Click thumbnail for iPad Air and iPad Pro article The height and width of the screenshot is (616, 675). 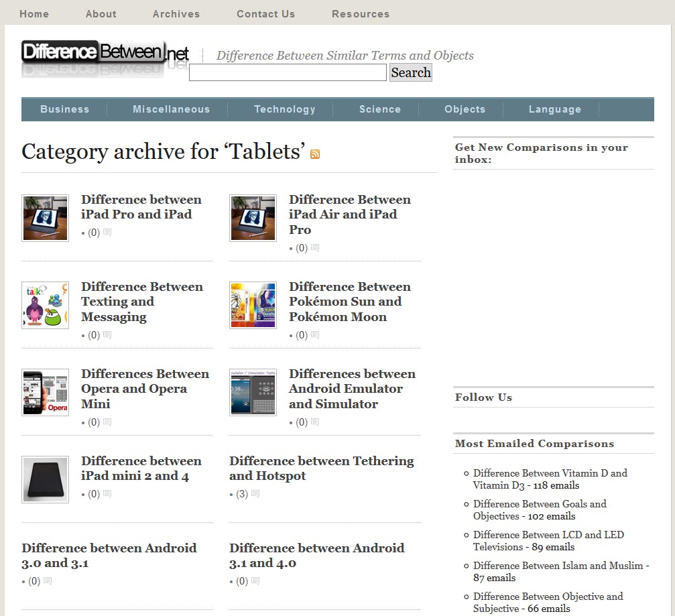click(x=253, y=218)
